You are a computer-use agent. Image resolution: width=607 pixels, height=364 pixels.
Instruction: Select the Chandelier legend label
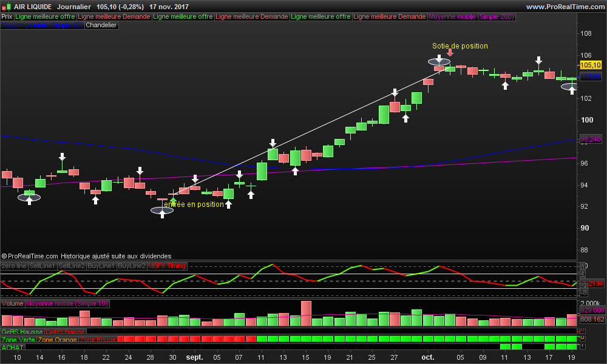[x=101, y=25]
